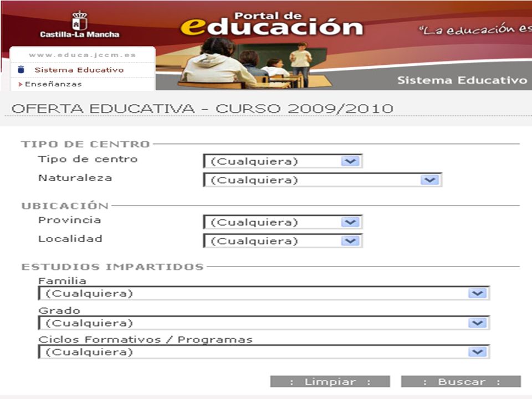Open the Enseñanzas sidebar link
532x399 pixels.
click(53, 84)
